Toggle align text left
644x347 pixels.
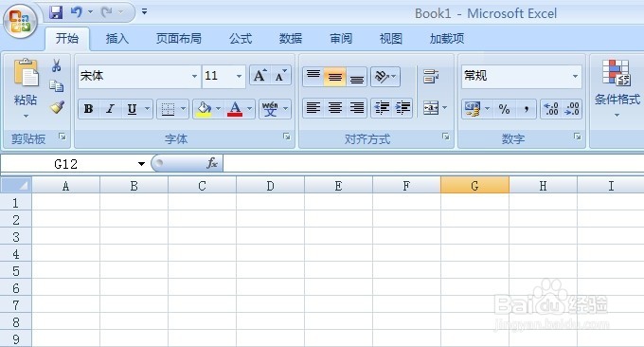click(x=313, y=108)
